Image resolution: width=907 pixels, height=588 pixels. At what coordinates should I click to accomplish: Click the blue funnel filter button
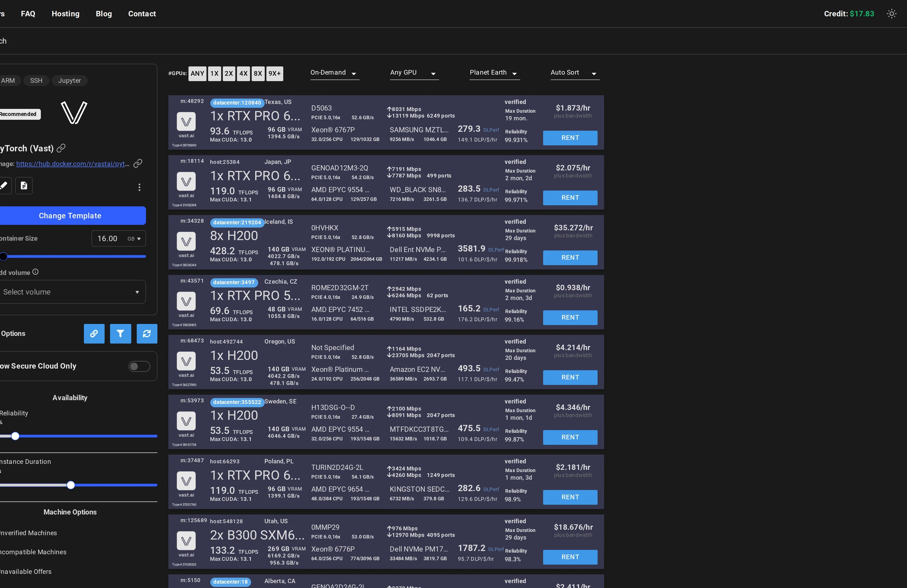tap(120, 333)
